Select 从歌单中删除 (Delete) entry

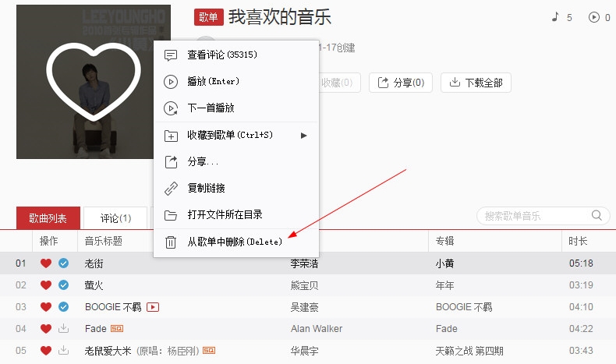click(236, 242)
